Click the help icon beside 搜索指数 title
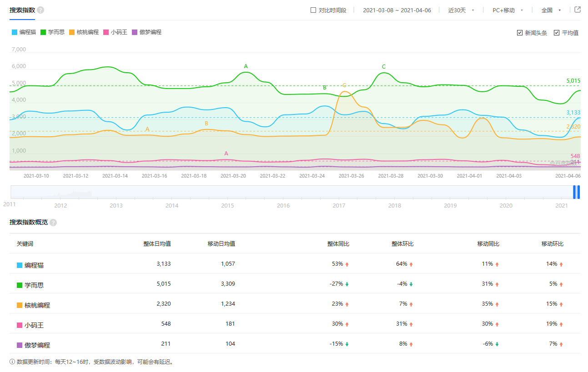Viewport: 588px width, 372px height. [x=40, y=10]
